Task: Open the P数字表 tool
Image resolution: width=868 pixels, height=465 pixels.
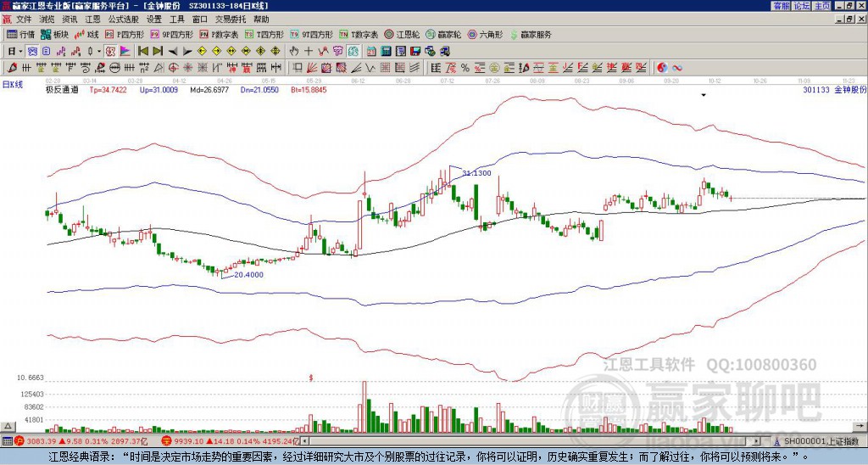Action: coord(220,35)
